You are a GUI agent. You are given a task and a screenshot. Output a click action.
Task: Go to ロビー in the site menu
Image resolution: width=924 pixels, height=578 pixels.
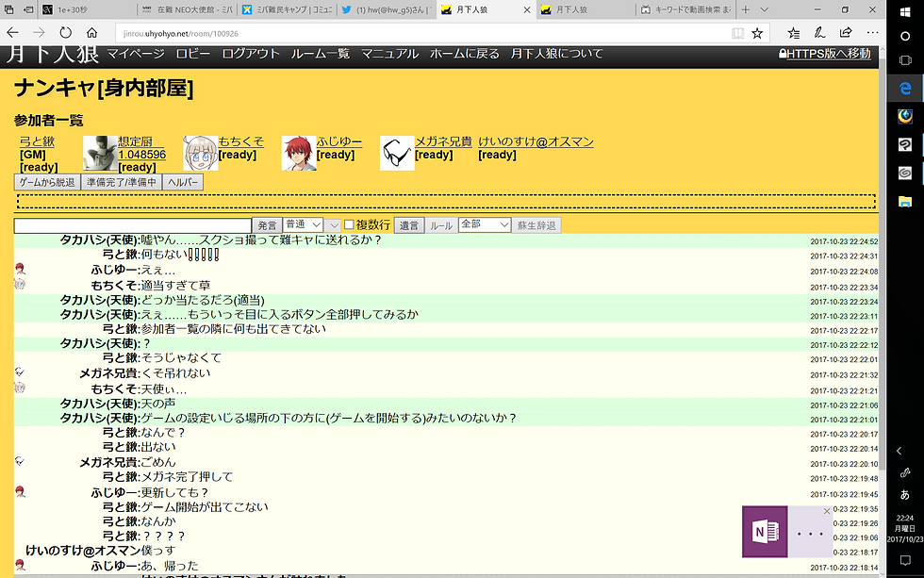point(192,54)
